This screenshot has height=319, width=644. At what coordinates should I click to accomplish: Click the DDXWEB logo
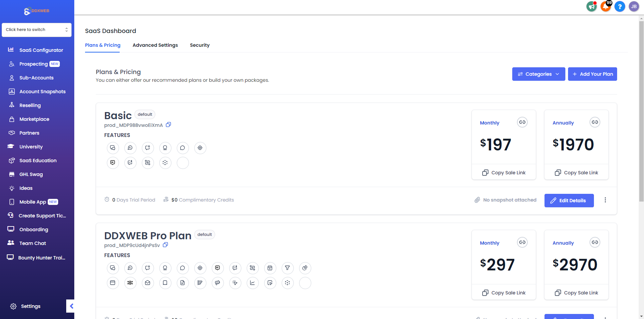click(x=37, y=11)
